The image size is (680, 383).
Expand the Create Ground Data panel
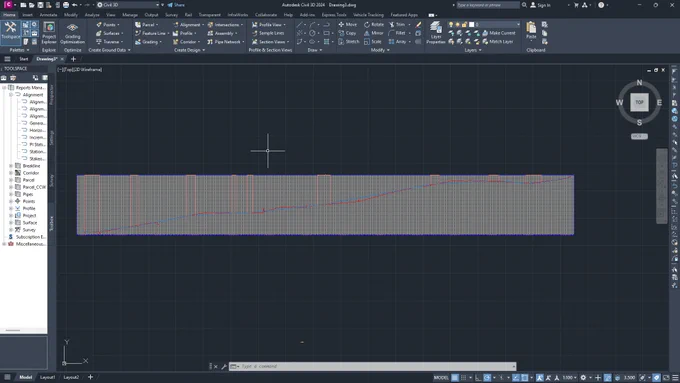[x=109, y=50]
